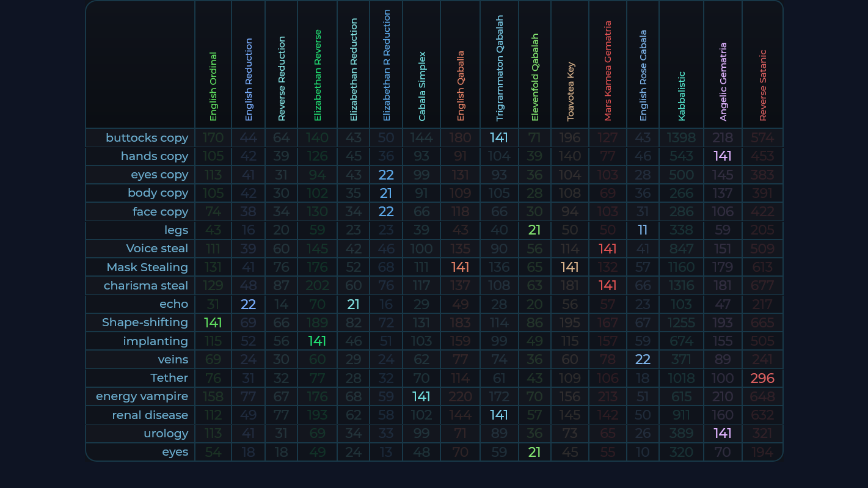
Task: Select highlighted 141 in the urology row
Action: [x=723, y=434]
